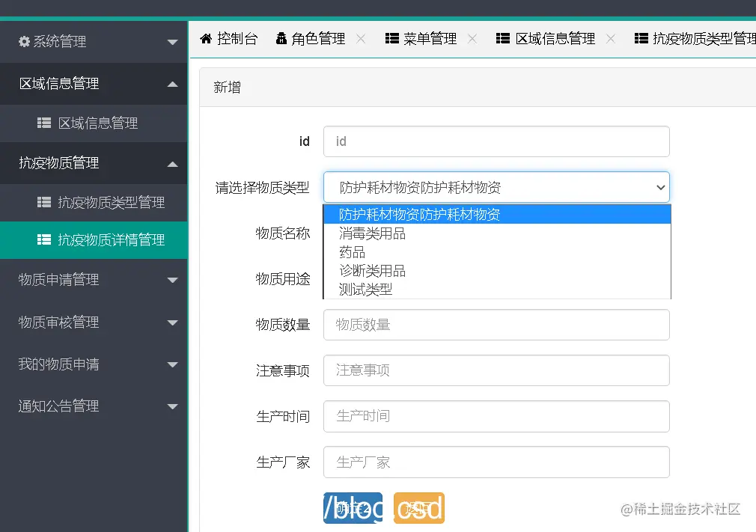The height and width of the screenshot is (532, 756).
Task: Click the list icon on 菜单管理 tab
Action: pos(392,39)
